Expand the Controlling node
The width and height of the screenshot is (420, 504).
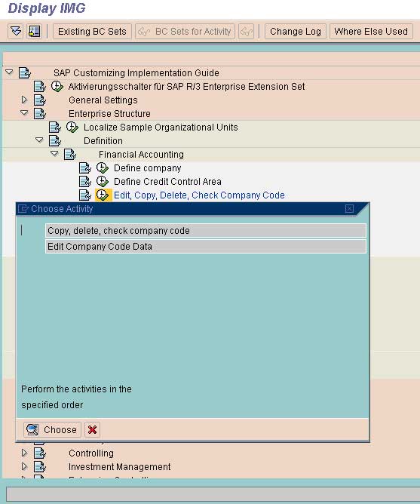click(x=24, y=453)
